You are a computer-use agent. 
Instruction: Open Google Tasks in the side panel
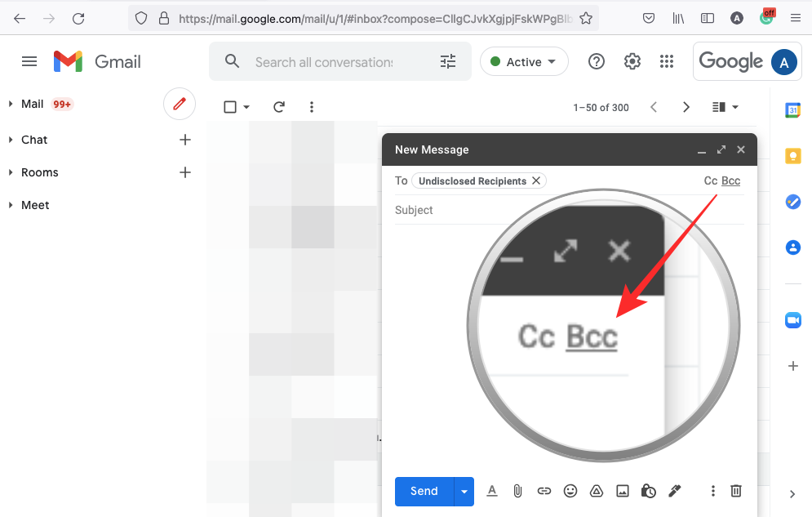[792, 202]
